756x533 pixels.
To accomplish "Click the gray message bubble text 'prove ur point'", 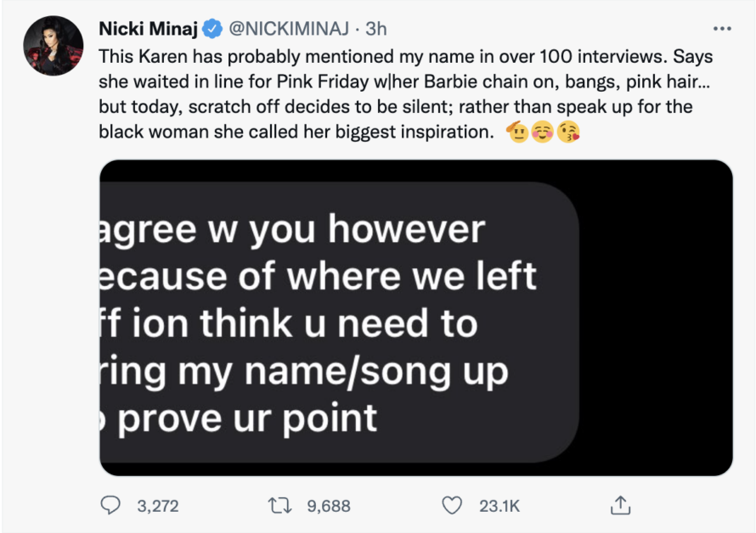I will (x=247, y=418).
